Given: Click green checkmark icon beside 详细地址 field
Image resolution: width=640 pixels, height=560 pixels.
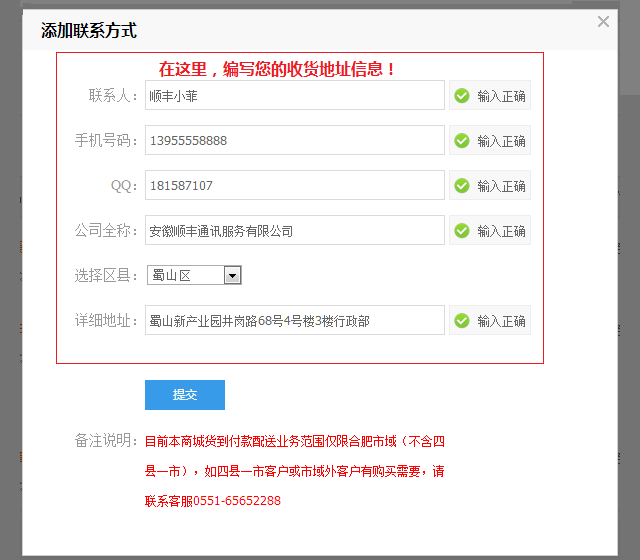Looking at the screenshot, I should coord(462,321).
